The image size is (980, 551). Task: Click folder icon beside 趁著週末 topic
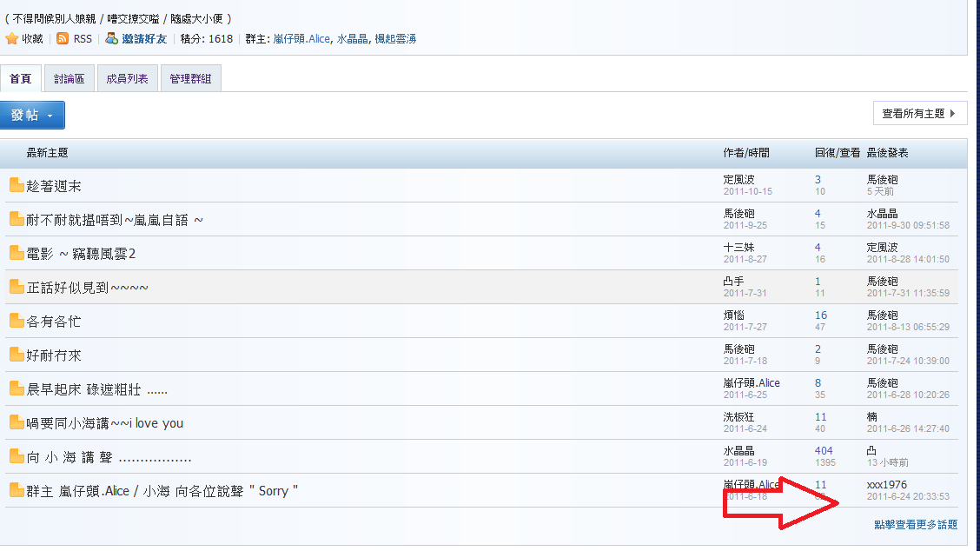click(x=17, y=185)
